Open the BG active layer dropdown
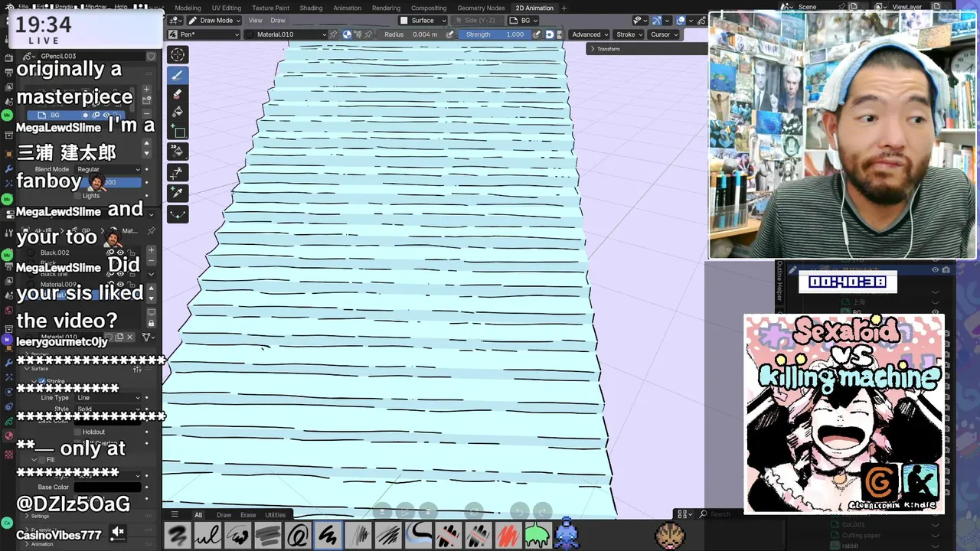 click(523, 21)
